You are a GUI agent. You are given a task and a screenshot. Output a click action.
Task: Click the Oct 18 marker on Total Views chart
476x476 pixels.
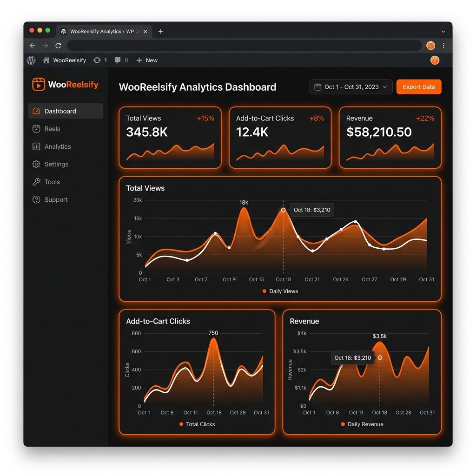[283, 210]
